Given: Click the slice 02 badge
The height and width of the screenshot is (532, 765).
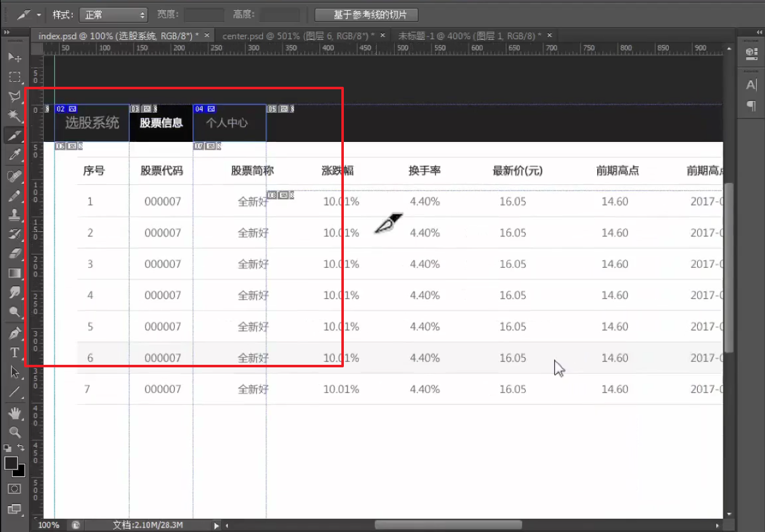Looking at the screenshot, I should pos(66,109).
